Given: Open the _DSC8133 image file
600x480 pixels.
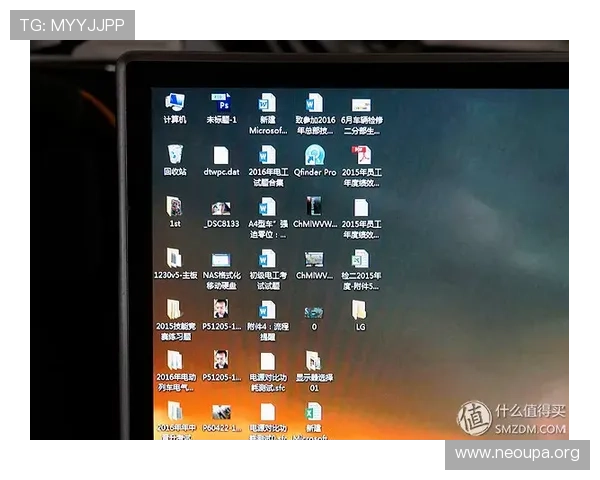Looking at the screenshot, I should point(221,209).
